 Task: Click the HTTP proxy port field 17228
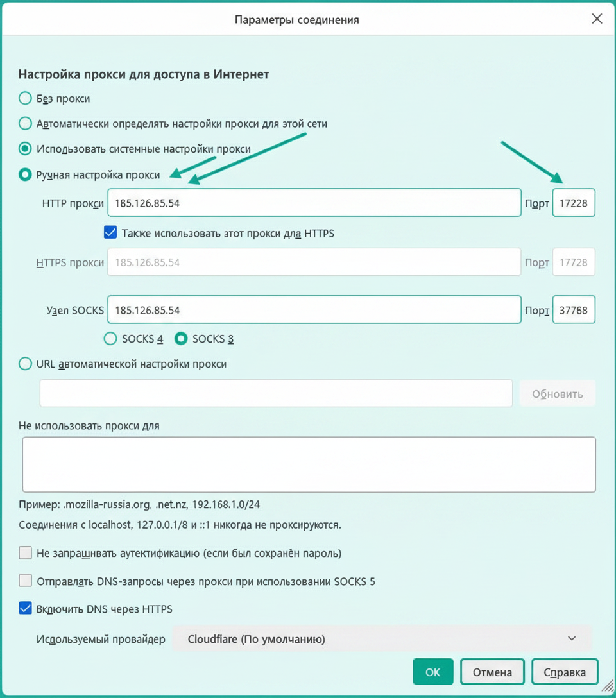point(574,203)
